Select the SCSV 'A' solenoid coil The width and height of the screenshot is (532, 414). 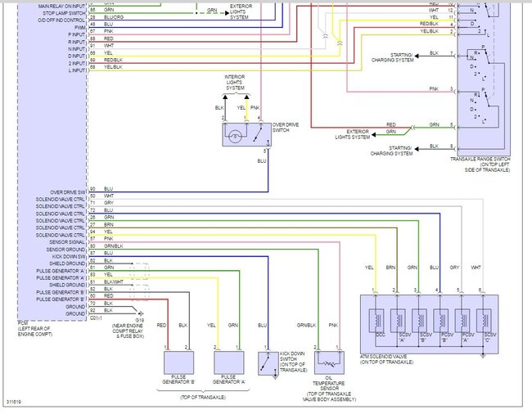point(398,321)
